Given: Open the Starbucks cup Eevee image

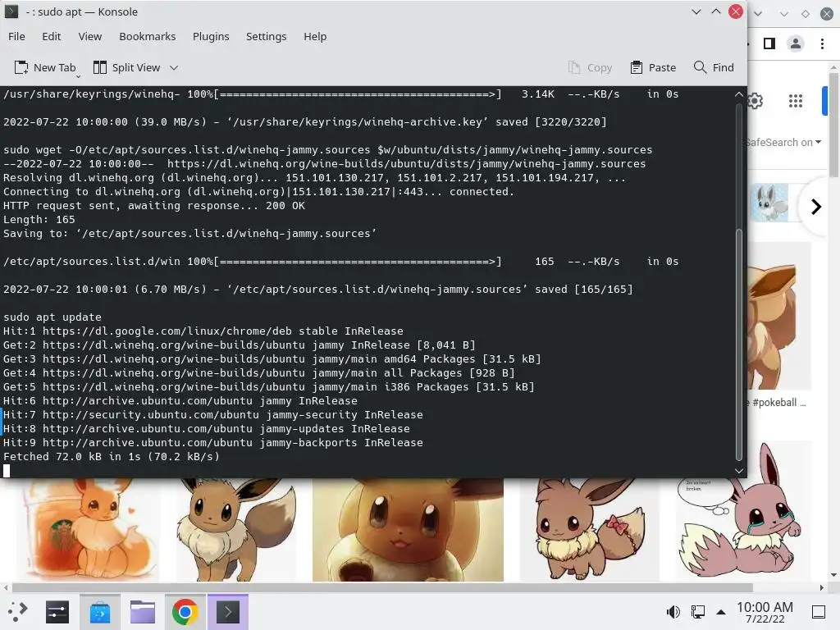Looking at the screenshot, I should (x=88, y=530).
